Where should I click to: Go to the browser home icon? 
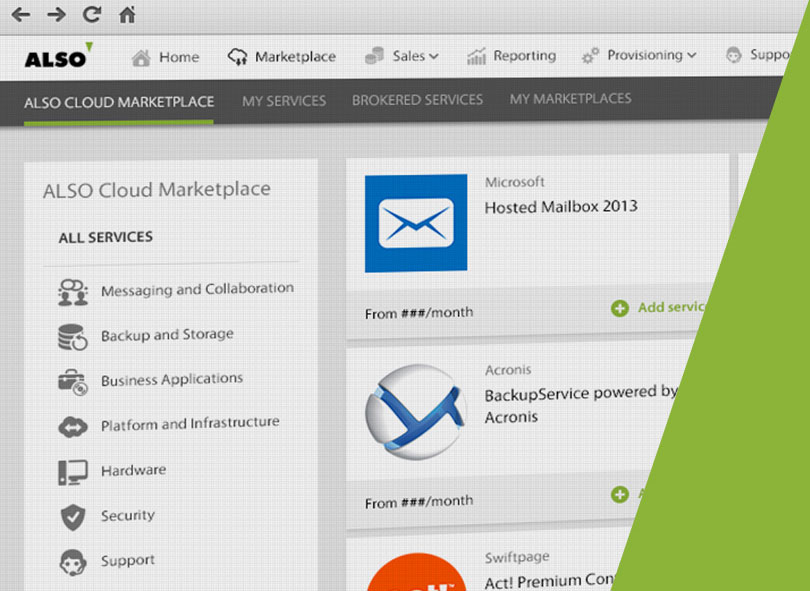[127, 14]
